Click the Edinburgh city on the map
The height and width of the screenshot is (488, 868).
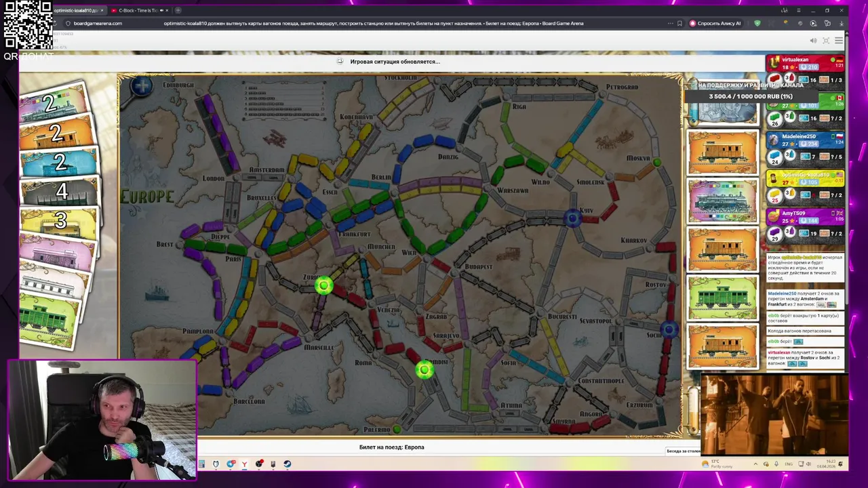click(178, 85)
